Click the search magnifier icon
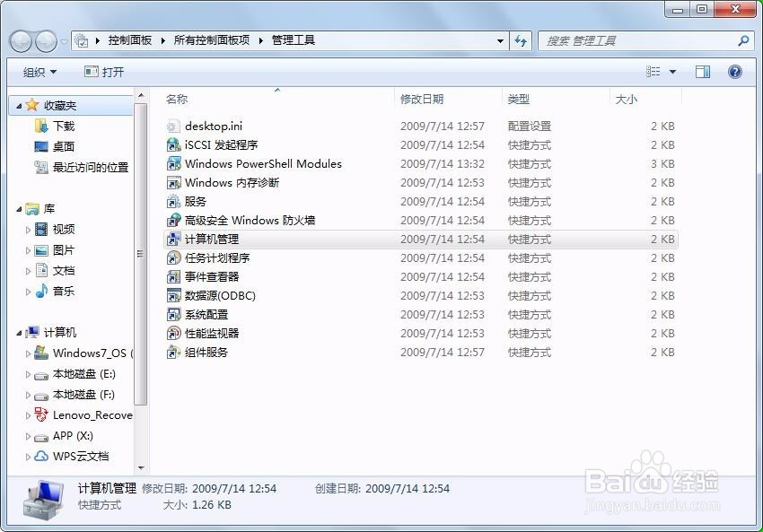Viewport: 763px width, 532px height. [x=743, y=41]
